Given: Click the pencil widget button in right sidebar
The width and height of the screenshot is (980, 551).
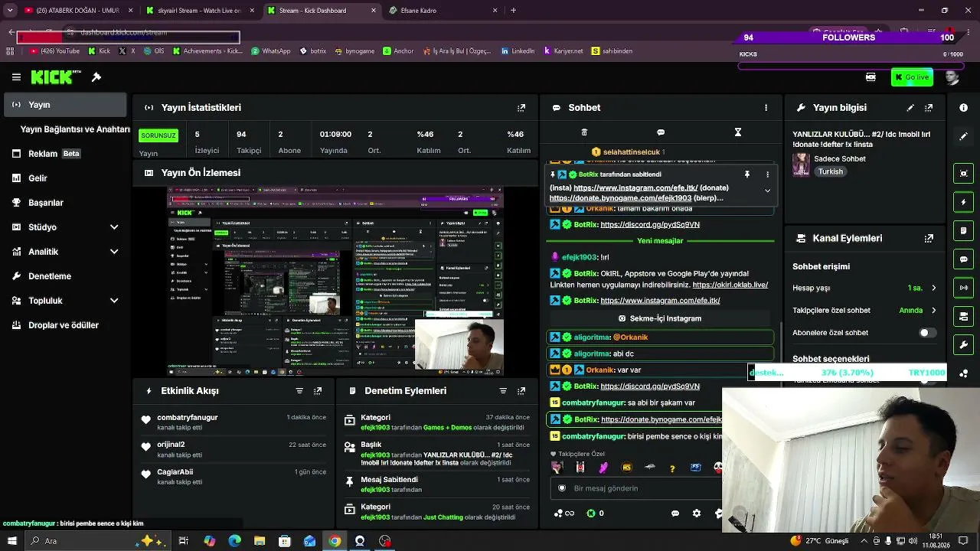Looking at the screenshot, I should coord(964,136).
